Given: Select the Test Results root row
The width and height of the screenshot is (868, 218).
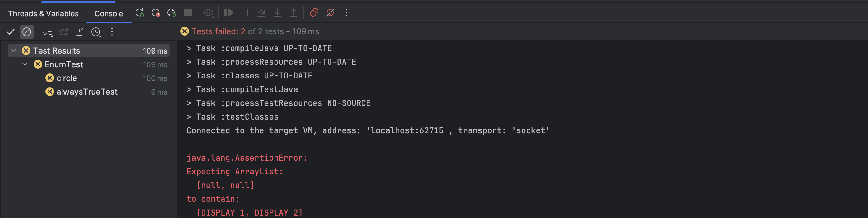Looking at the screenshot, I should [x=89, y=51].
